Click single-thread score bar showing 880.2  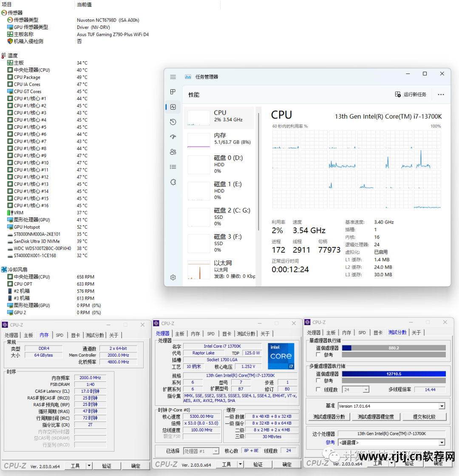(x=394, y=348)
